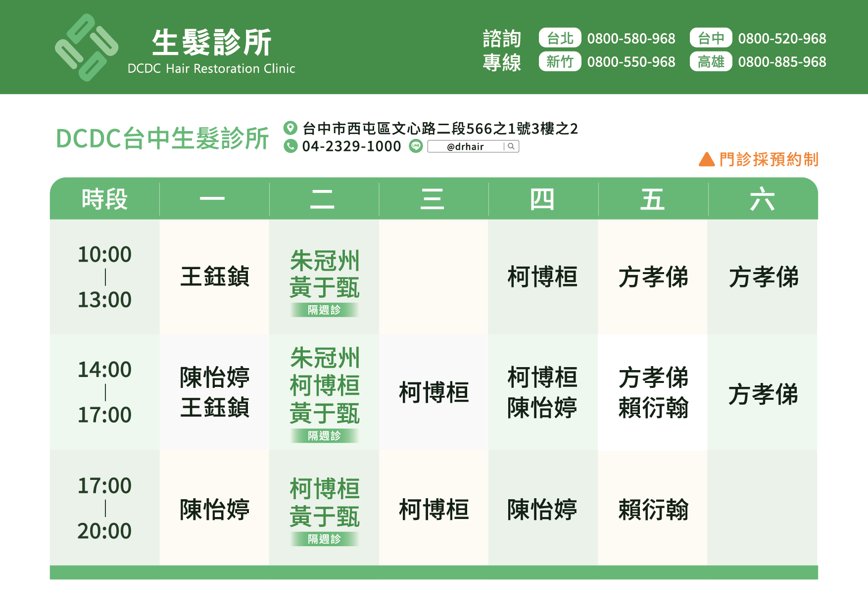Click the clinic phone number 04-2329-1000
Image resolution: width=868 pixels, height=614 pixels.
[x=351, y=146]
